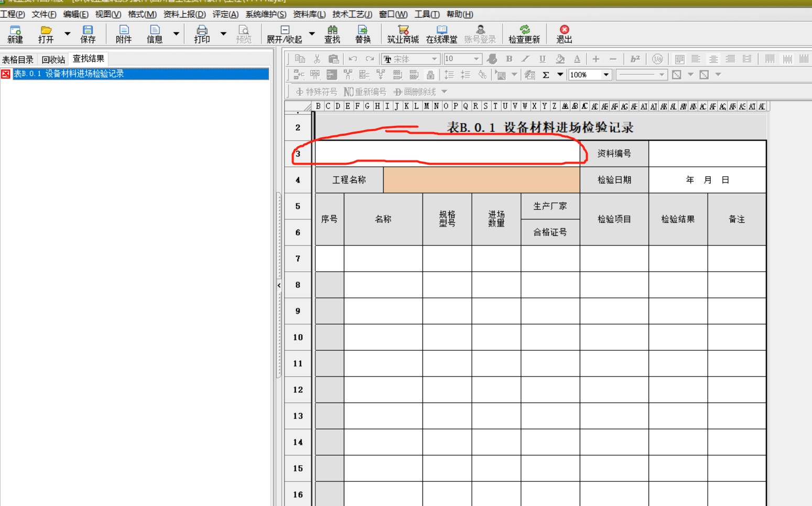812x506 pixels.
Task: Click the lock cell icon
Action: coord(430,75)
